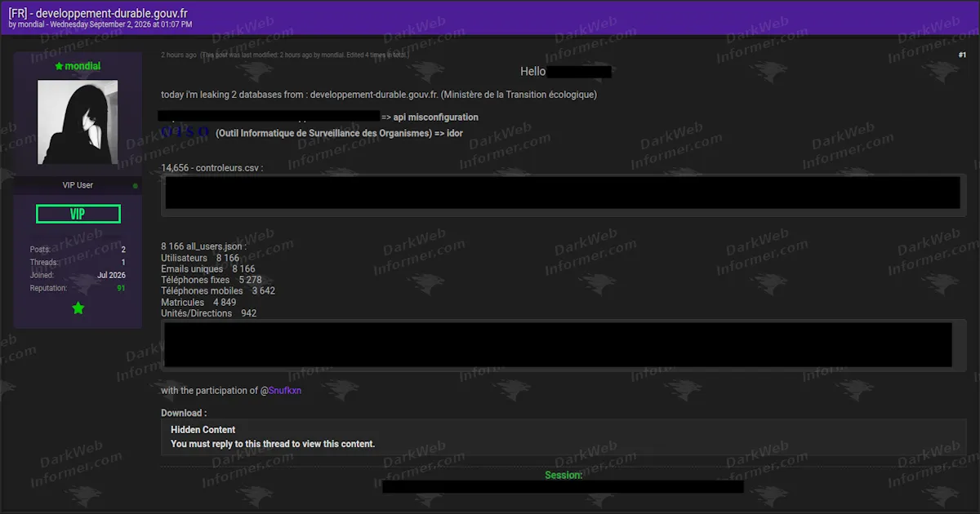Screen dimensions: 980x514
Task: Click the green star next to mondial
Action: [x=59, y=65]
